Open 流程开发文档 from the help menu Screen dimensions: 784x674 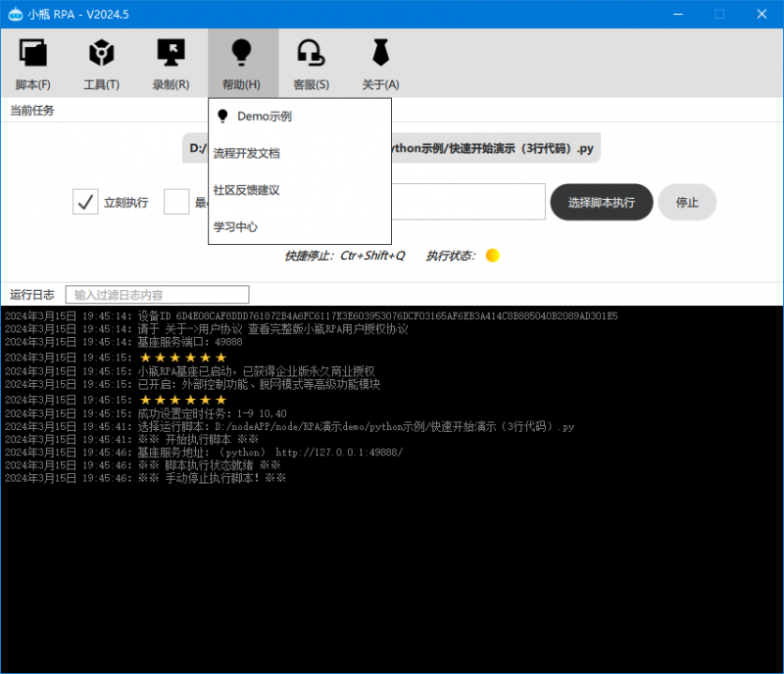pos(300,154)
